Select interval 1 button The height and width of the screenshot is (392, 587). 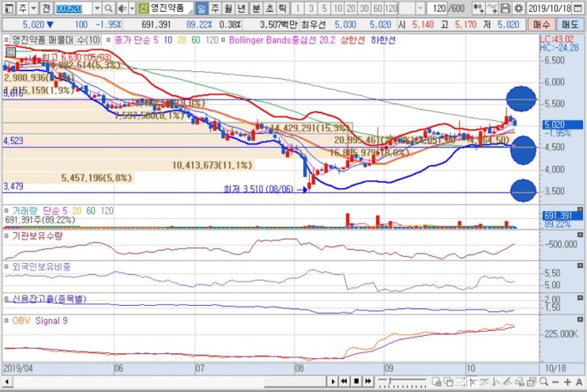(x=298, y=8)
